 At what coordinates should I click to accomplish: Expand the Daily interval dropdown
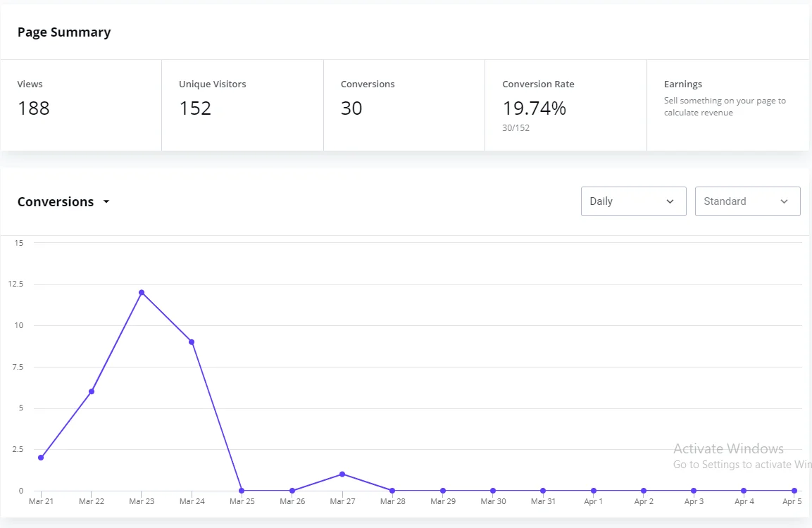[x=633, y=201]
